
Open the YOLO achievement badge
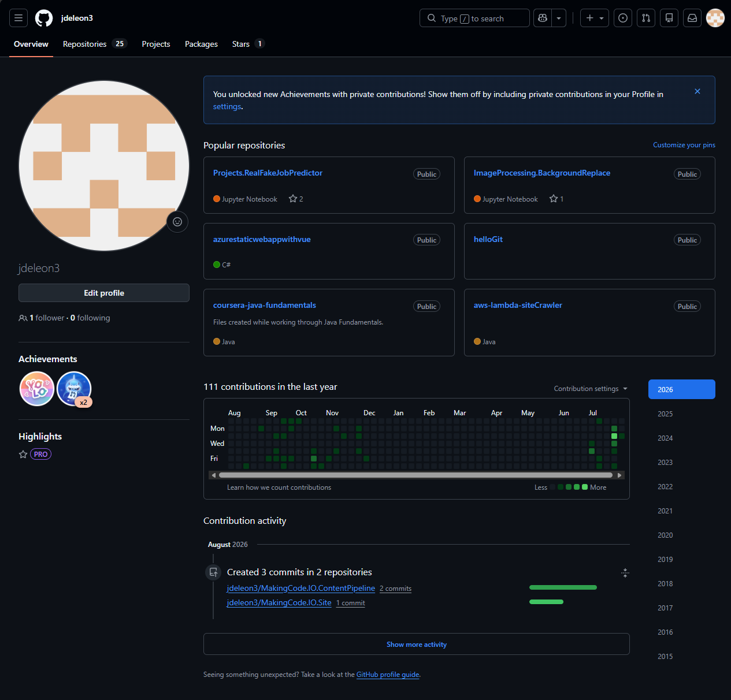(37, 389)
